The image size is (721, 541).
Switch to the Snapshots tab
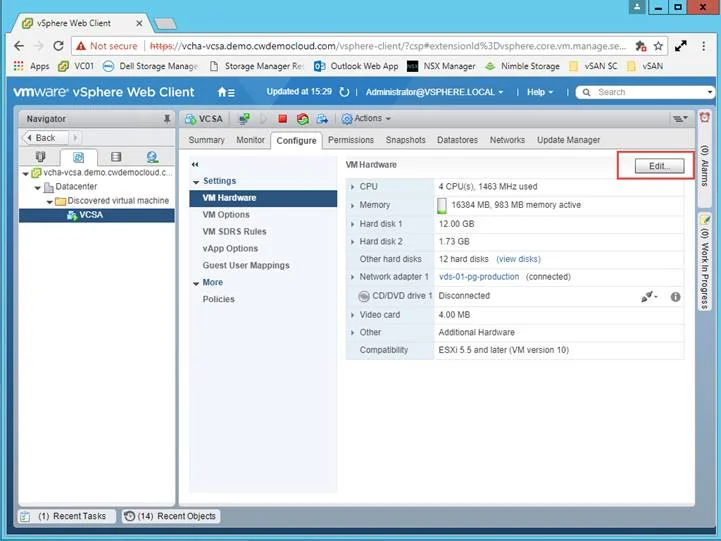[406, 140]
